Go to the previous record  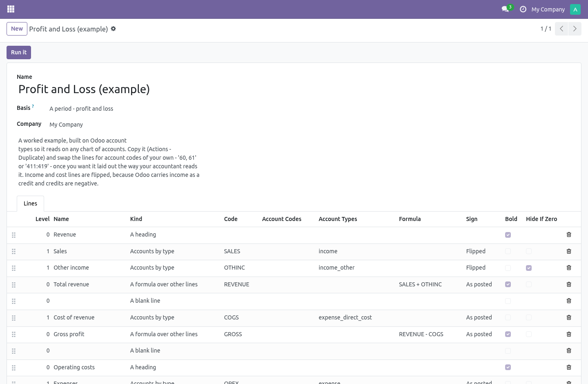pyautogui.click(x=561, y=29)
